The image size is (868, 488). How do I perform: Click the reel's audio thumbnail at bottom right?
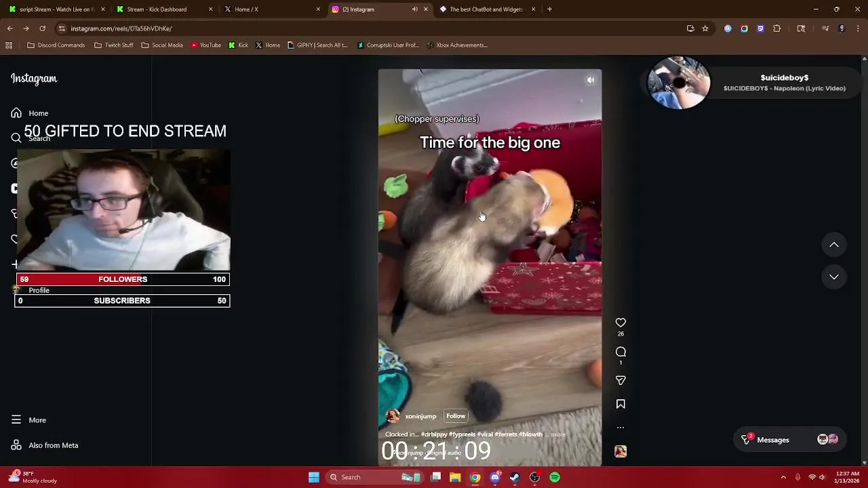click(620, 451)
